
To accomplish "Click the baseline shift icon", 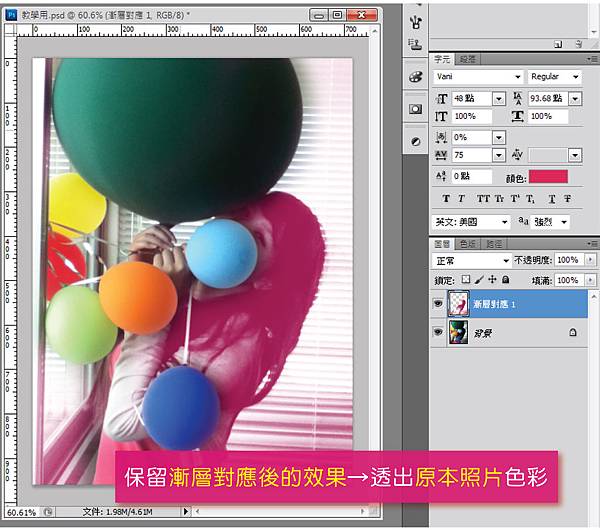I will pyautogui.click(x=441, y=176).
